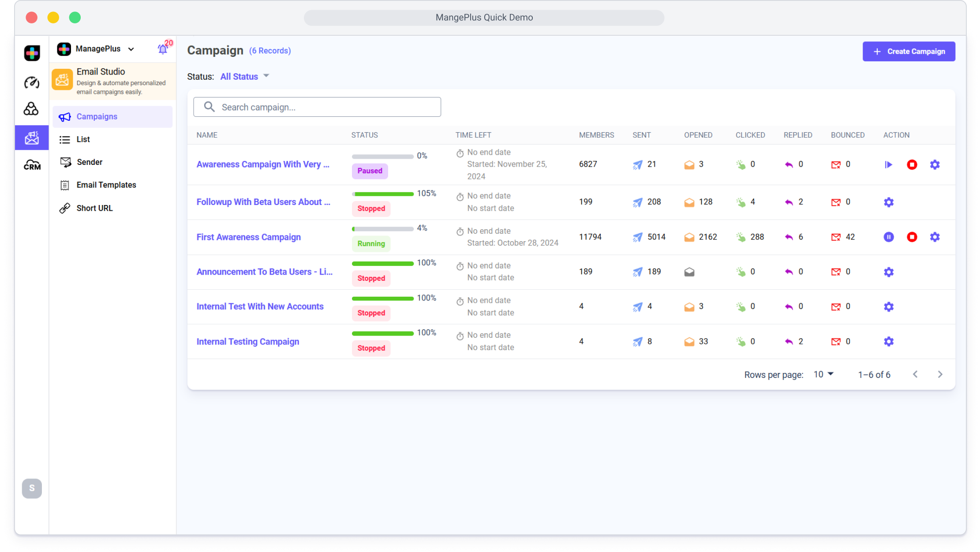Click the First Awareness Campaign progress bar
This screenshot has width=980, height=552.
[382, 229]
